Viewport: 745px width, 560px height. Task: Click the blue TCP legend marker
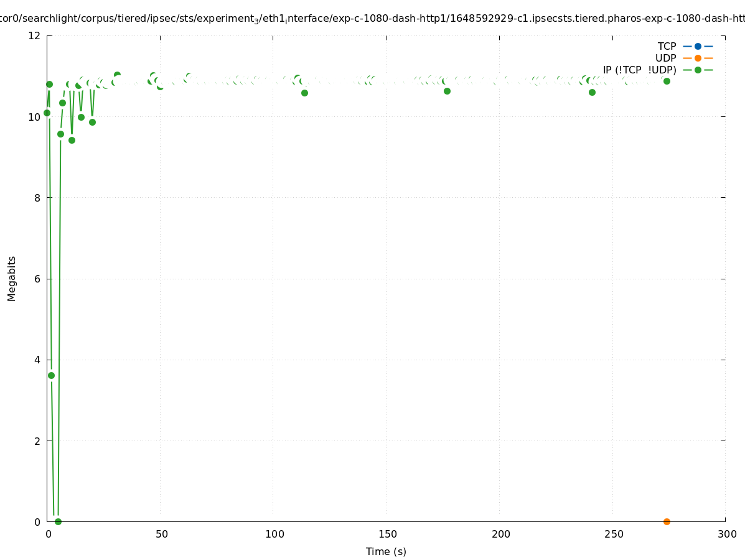point(698,46)
